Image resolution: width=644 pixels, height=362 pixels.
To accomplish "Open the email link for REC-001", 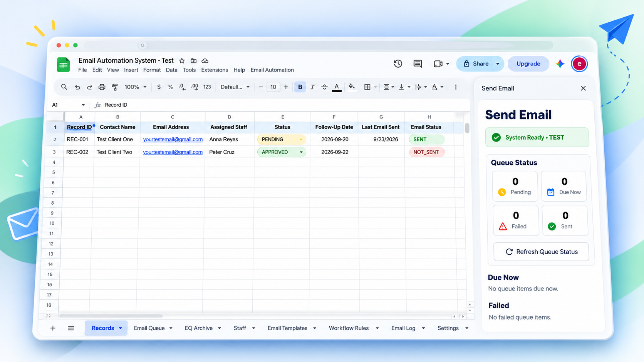I will pyautogui.click(x=173, y=140).
